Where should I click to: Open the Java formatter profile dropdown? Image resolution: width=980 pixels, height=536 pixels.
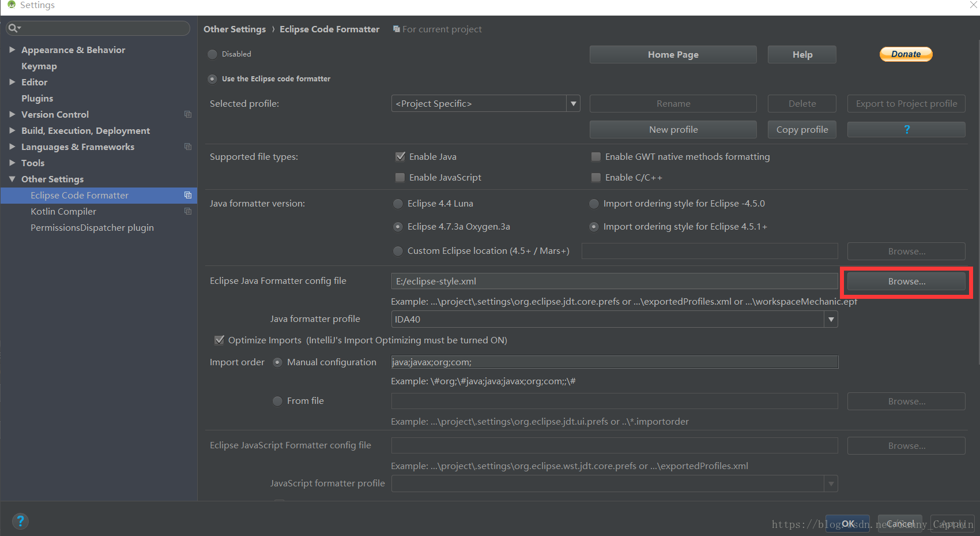pyautogui.click(x=614, y=319)
